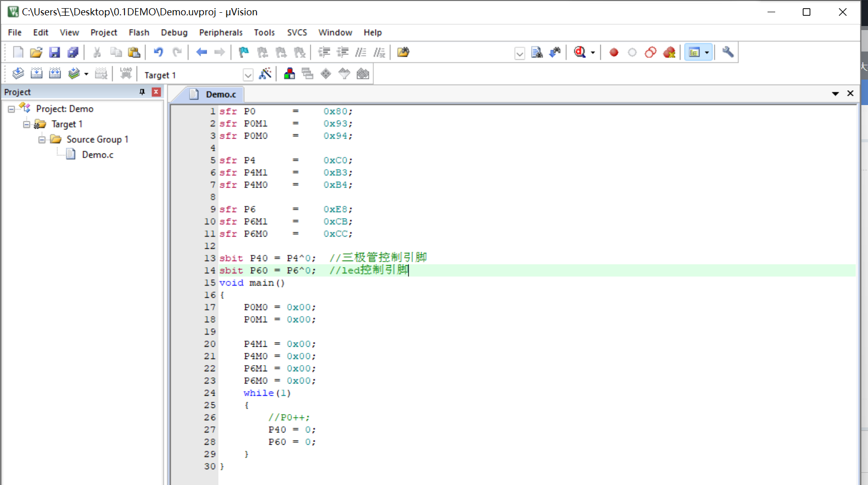Insert breakpoint red dot icon

[614, 52]
